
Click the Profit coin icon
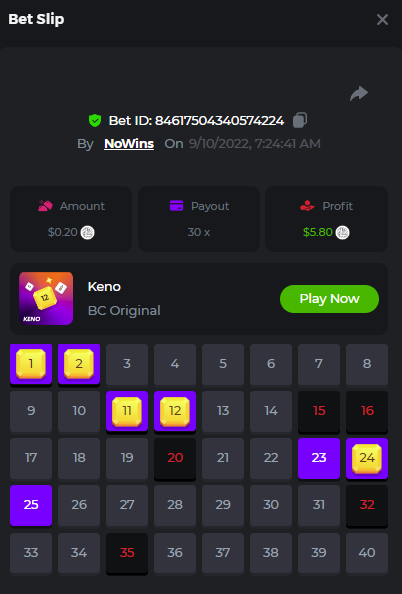343,232
